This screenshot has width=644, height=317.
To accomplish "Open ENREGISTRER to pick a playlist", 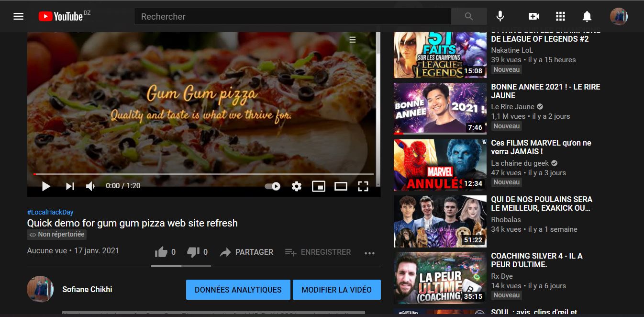I will [x=318, y=252].
